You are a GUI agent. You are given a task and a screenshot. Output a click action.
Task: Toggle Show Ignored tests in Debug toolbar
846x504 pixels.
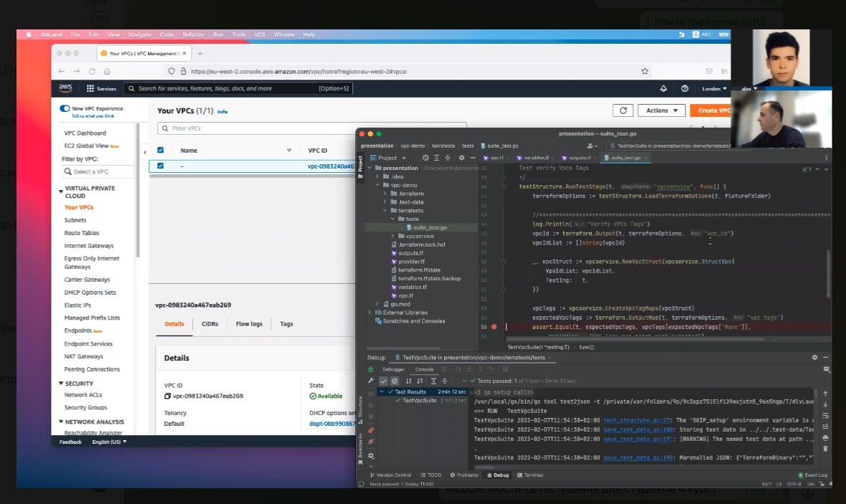pos(395,381)
